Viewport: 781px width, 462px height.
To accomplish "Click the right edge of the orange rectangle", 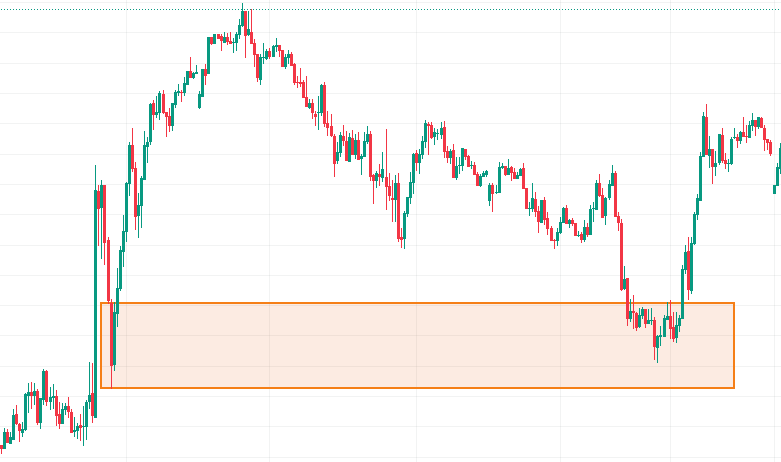I will point(734,345).
